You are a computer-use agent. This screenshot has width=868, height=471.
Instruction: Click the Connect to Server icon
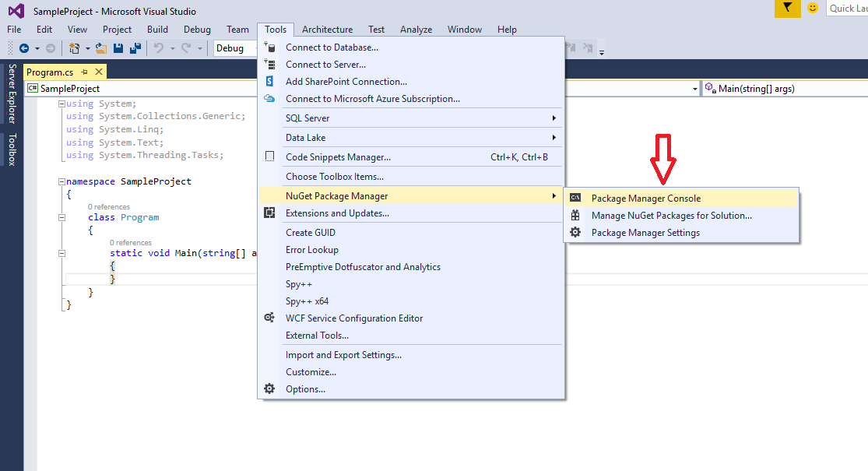click(269, 64)
